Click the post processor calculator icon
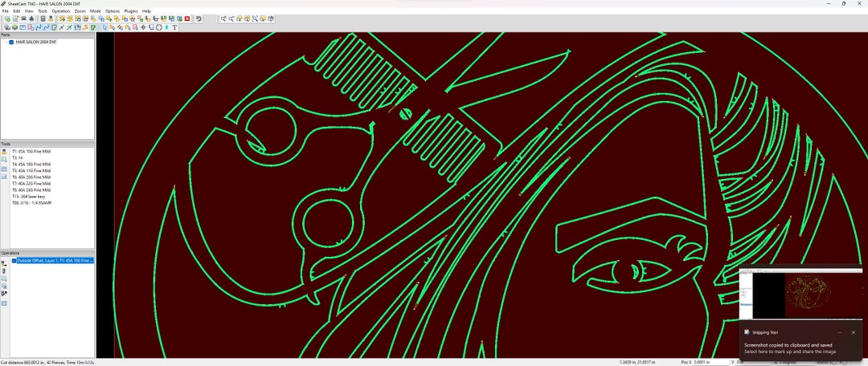868x366 pixels. pos(43,18)
